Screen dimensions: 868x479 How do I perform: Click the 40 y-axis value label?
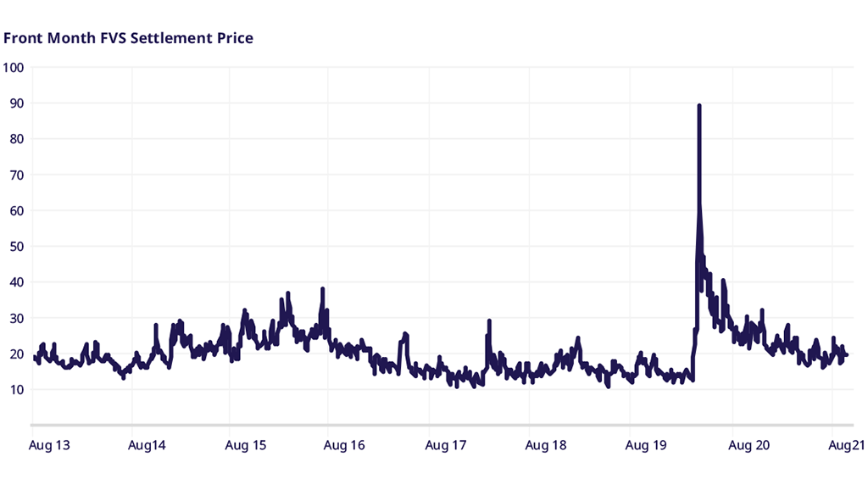point(17,282)
